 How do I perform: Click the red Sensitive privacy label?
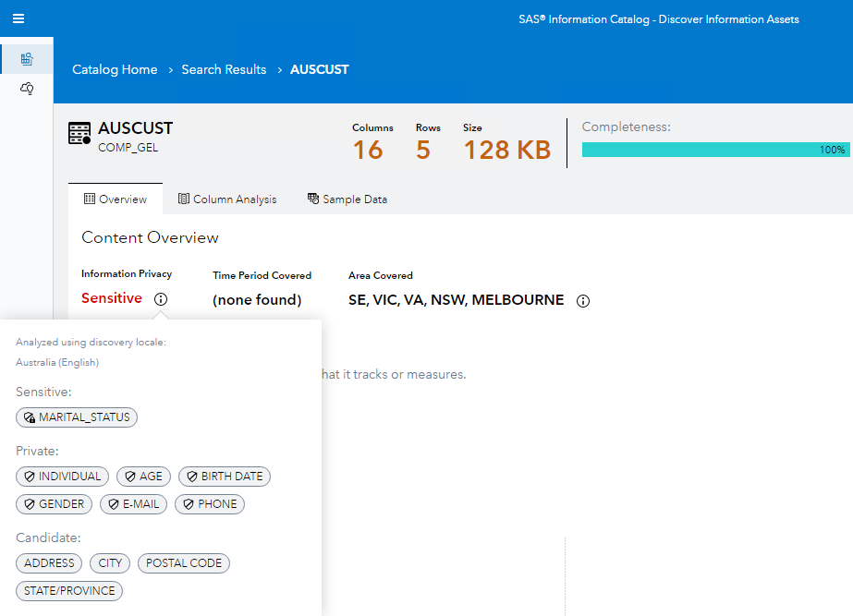(112, 298)
